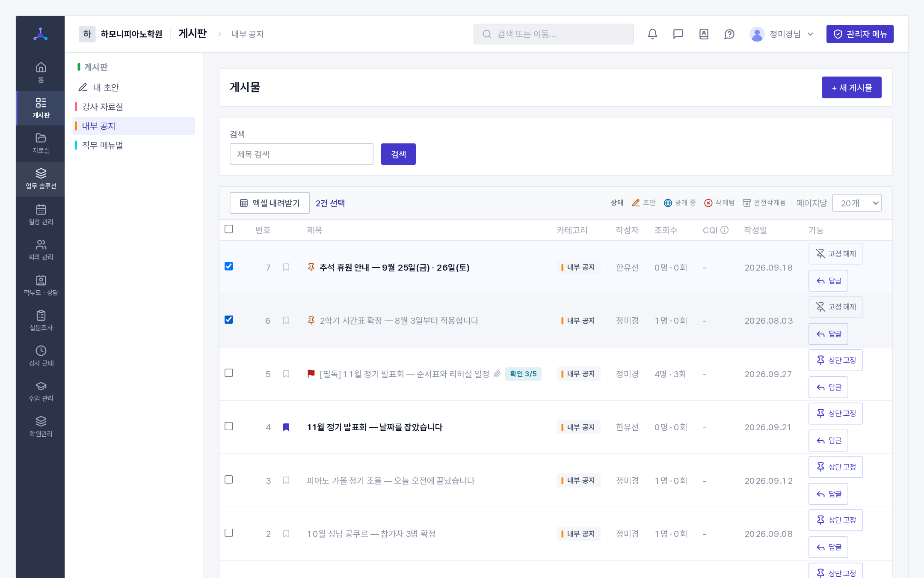Screen dimensions: 924x578
Task: Toggle bookmark on post number 7
Action: 286,267
